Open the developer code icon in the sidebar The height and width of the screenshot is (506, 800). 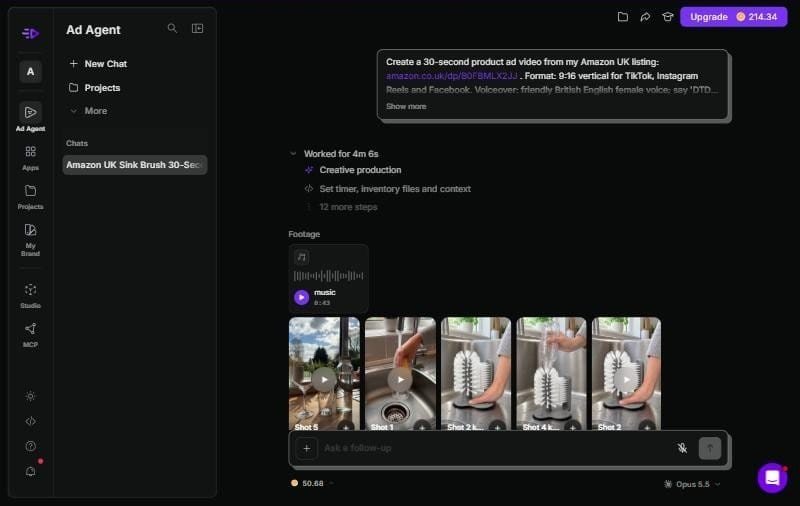click(30, 421)
